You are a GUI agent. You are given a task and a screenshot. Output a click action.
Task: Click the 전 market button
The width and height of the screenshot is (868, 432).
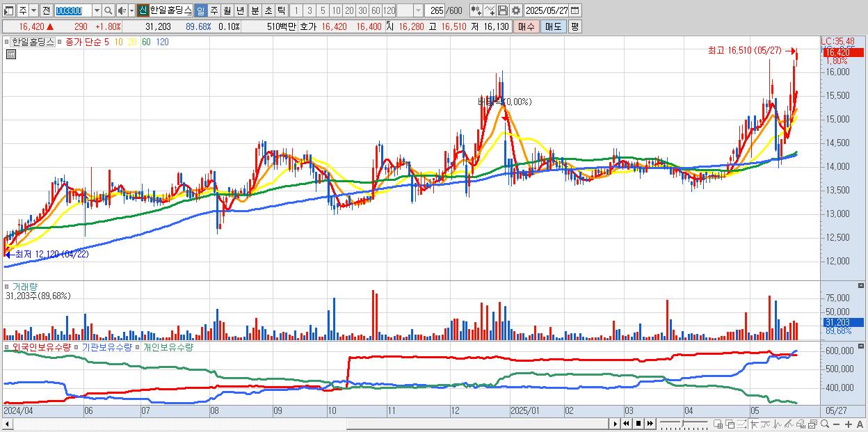click(46, 10)
